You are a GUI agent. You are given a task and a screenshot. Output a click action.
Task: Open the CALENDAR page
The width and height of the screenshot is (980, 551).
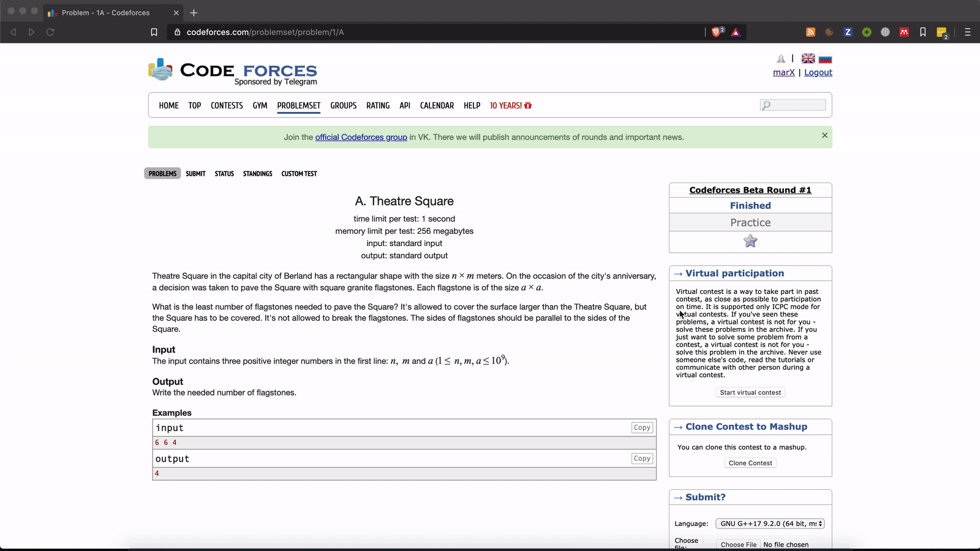click(437, 106)
